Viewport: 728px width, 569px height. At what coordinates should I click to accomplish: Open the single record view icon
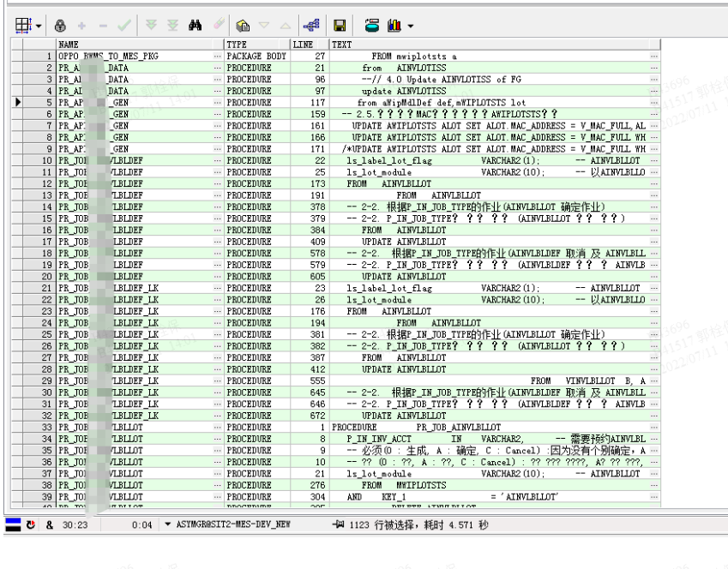[x=243, y=26]
